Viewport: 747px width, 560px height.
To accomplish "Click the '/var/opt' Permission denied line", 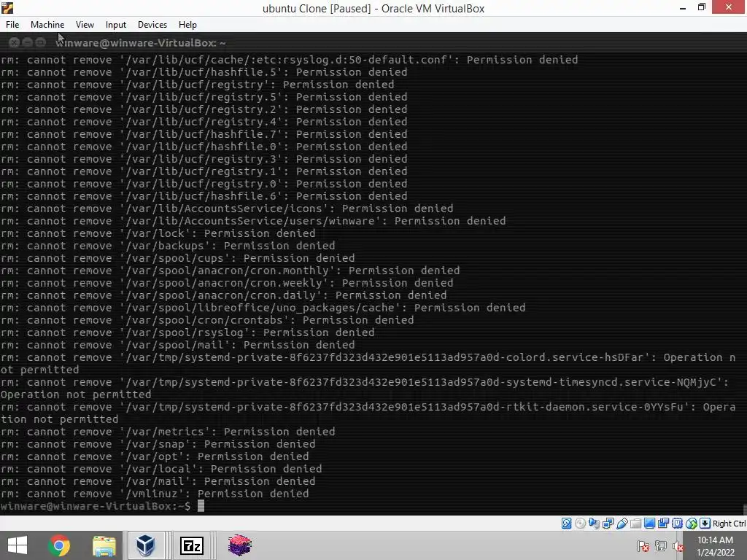I will pos(155,456).
